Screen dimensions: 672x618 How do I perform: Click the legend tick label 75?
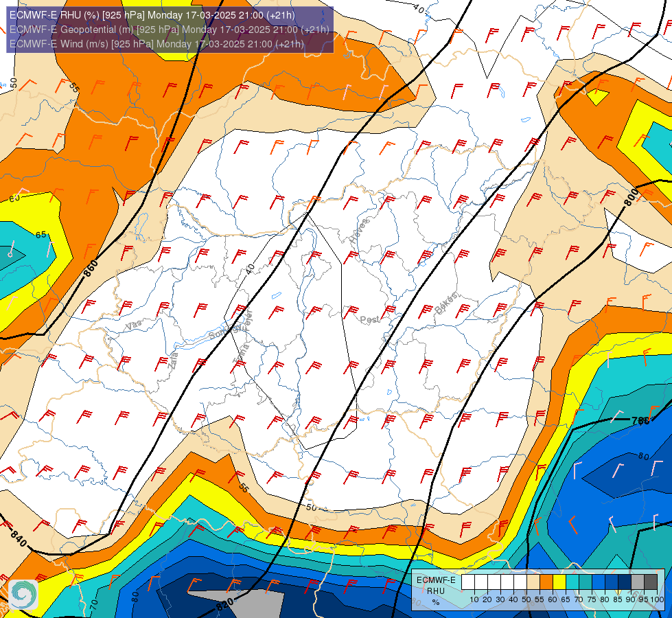tap(592, 599)
